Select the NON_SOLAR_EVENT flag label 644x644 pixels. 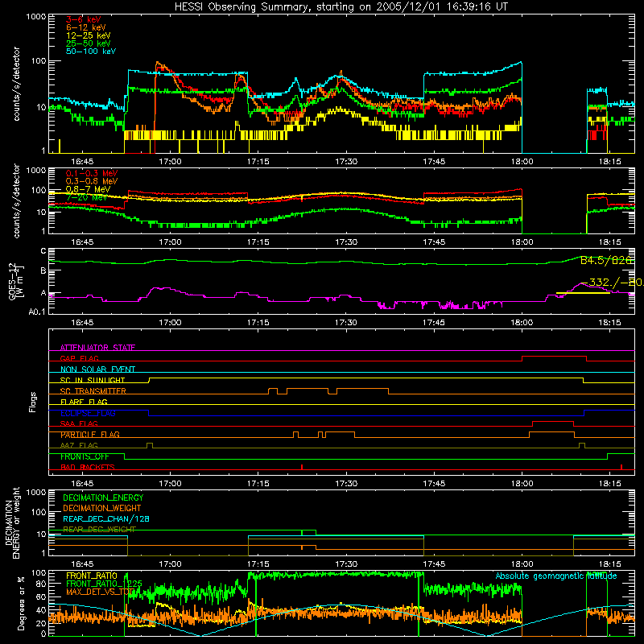(97, 369)
